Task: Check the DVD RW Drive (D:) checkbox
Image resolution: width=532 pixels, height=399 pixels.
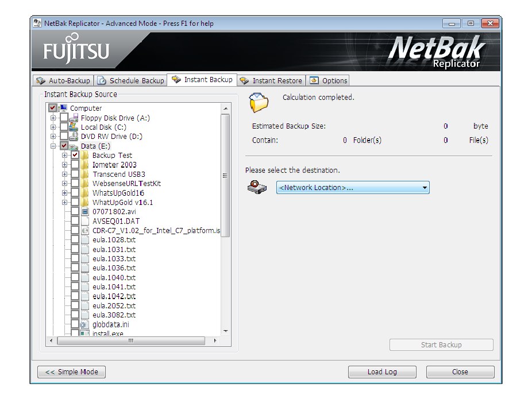Action: coord(64,136)
